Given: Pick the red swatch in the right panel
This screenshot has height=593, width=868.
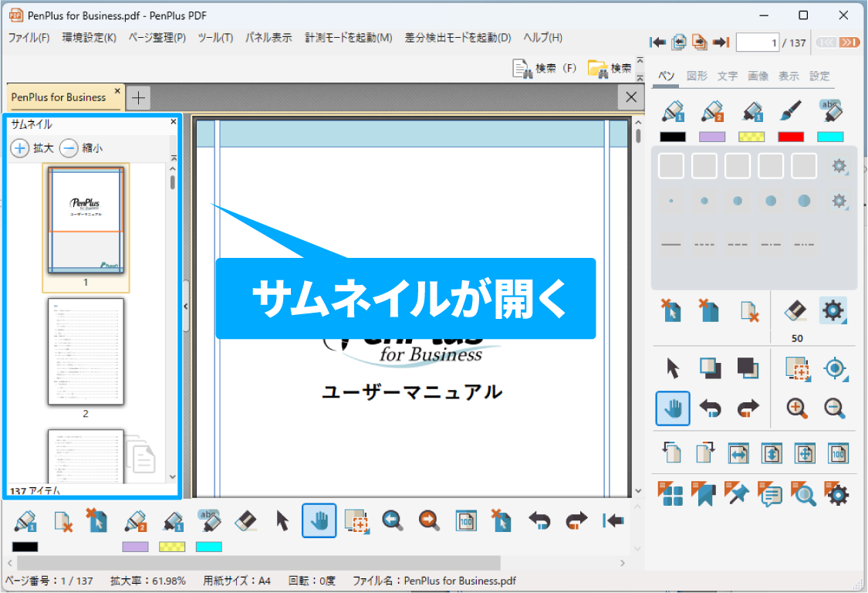Looking at the screenshot, I should coord(791,137).
